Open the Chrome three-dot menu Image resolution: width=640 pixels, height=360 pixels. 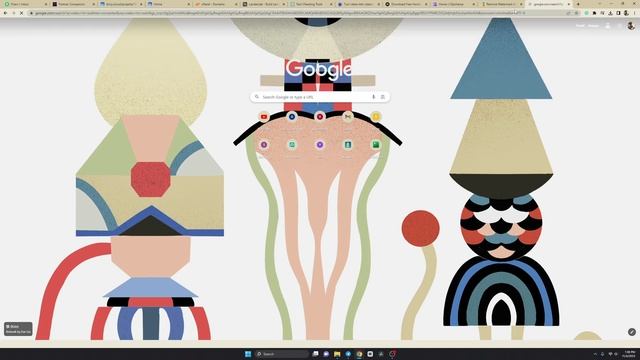[x=634, y=13]
